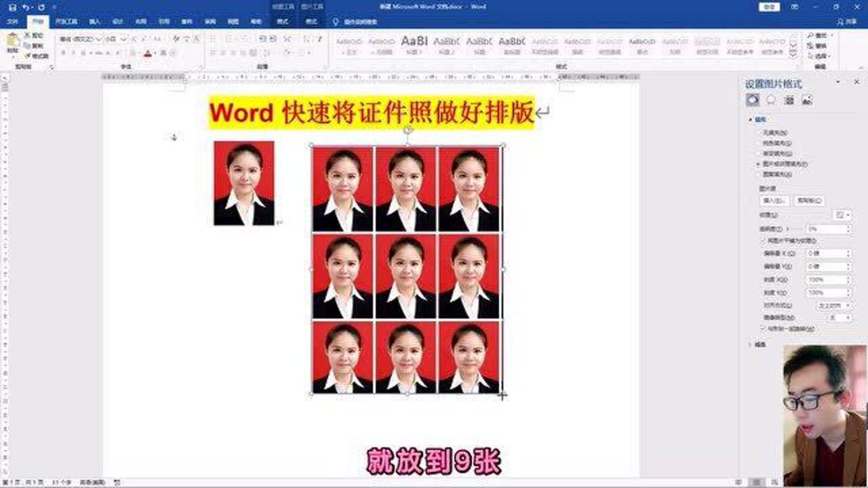
Task: Select the Solid fill (纯色填充) radio option
Action: point(759,143)
